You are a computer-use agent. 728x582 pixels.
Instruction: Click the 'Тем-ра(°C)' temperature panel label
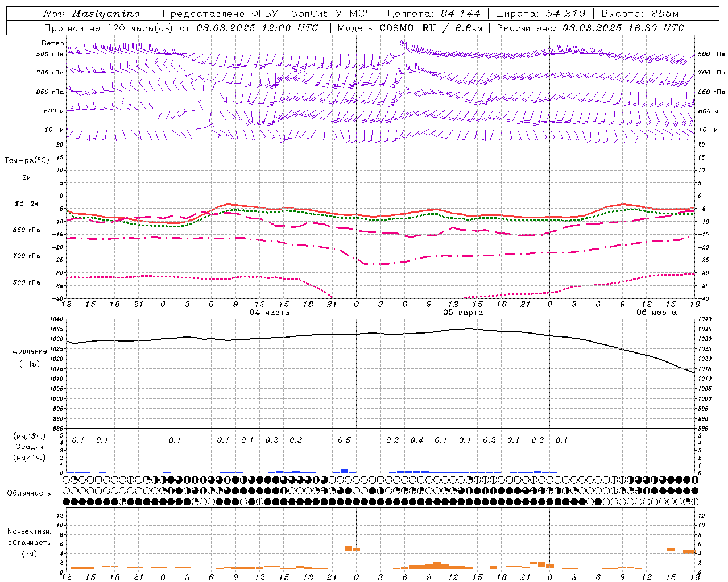27,161
